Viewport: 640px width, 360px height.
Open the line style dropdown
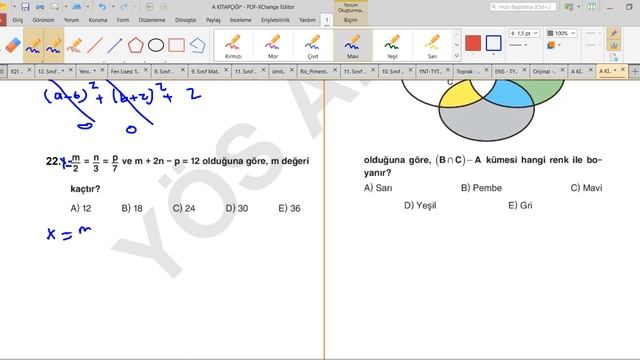tap(518, 45)
